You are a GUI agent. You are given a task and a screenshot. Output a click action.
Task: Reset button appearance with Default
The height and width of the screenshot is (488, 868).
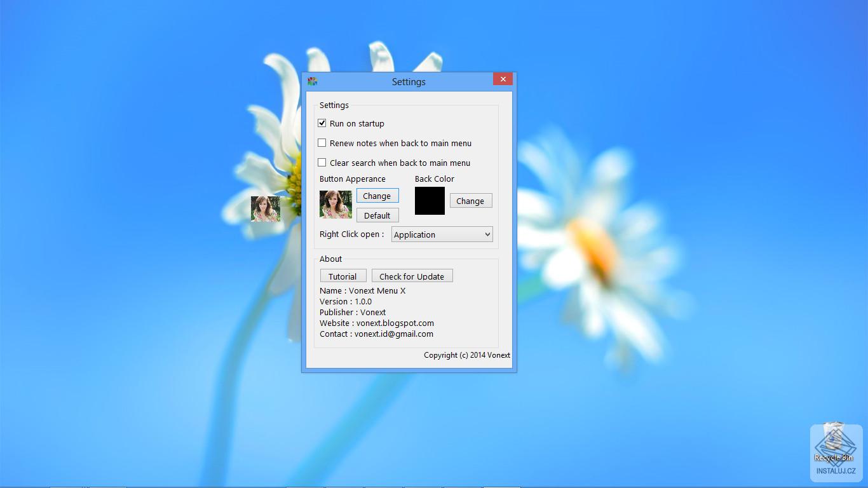click(x=377, y=215)
